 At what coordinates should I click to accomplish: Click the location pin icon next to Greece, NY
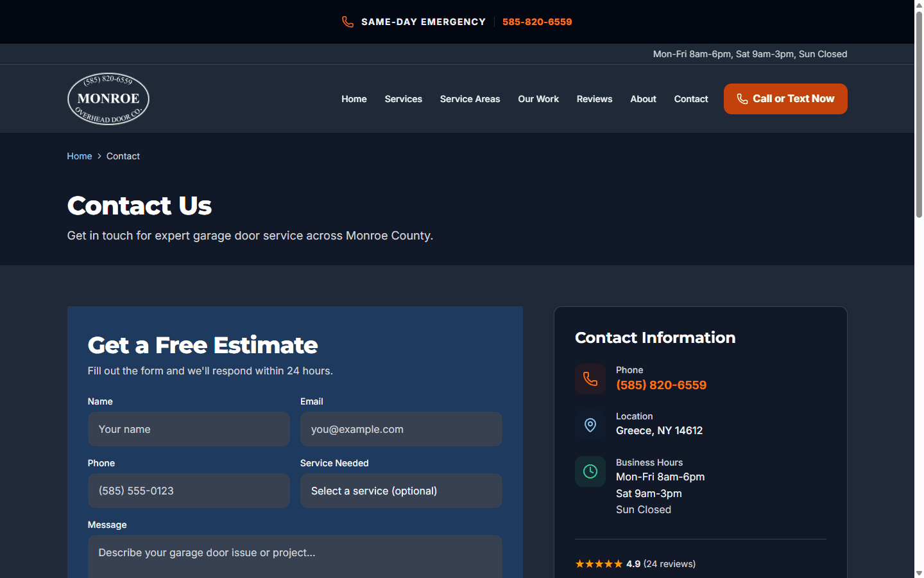(x=590, y=425)
